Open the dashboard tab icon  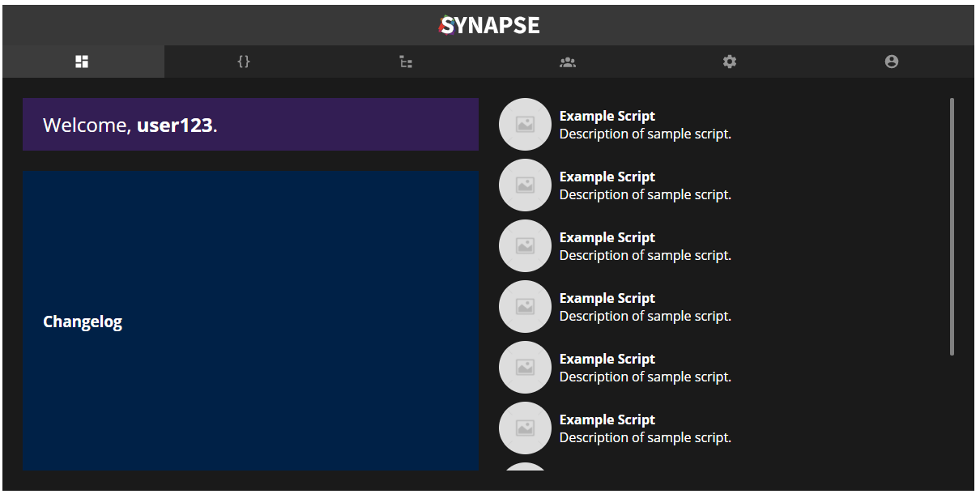82,62
